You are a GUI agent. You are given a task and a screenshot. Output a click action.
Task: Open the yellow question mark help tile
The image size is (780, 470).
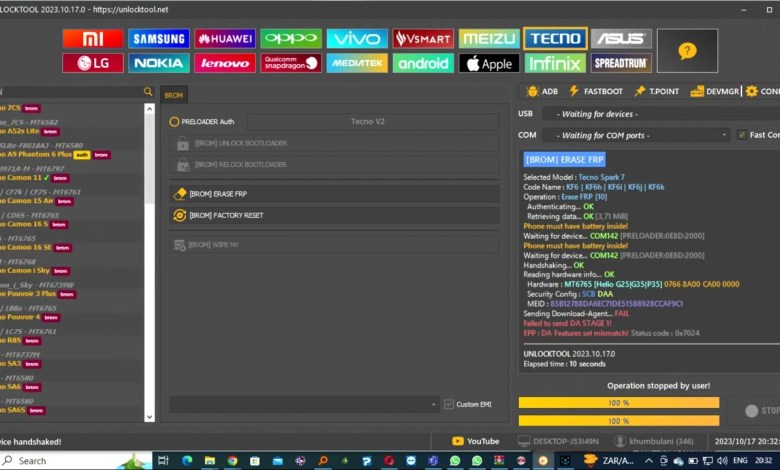pyautogui.click(x=687, y=51)
